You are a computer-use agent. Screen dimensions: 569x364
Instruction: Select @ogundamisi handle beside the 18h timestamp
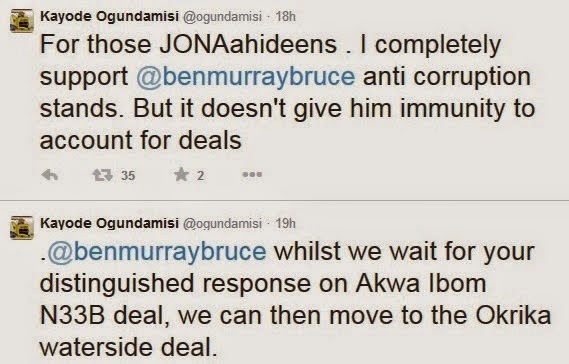coord(222,17)
